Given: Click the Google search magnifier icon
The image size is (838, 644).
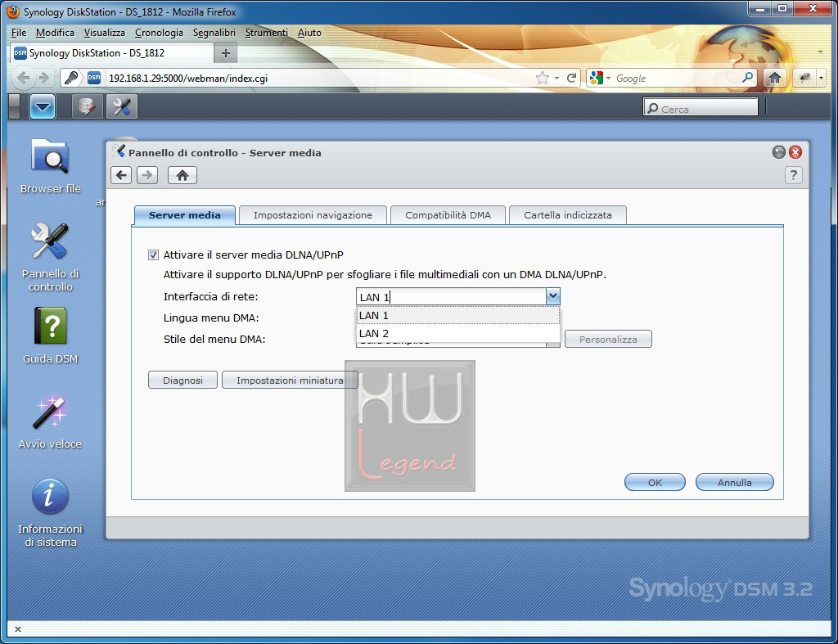Looking at the screenshot, I should tap(748, 78).
